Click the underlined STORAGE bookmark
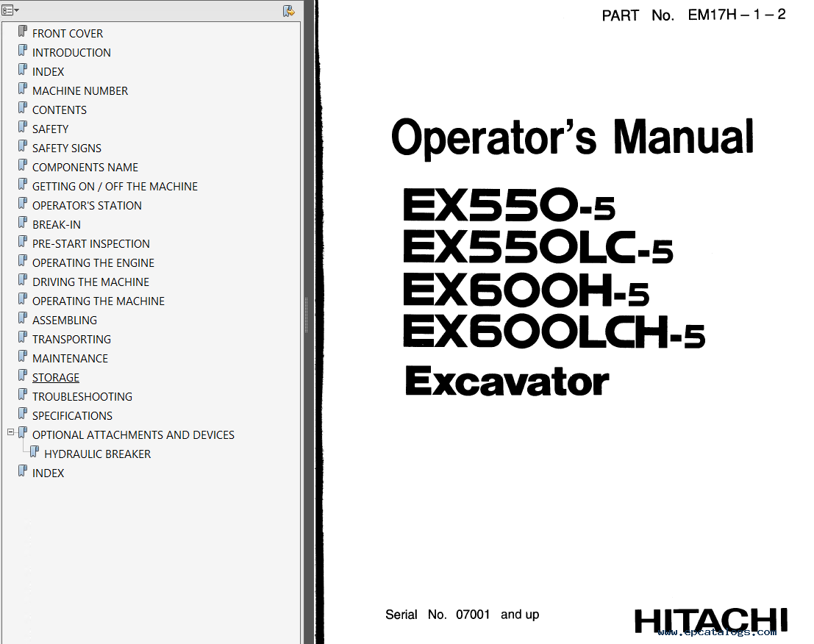Image resolution: width=814 pixels, height=644 pixels. point(56,378)
